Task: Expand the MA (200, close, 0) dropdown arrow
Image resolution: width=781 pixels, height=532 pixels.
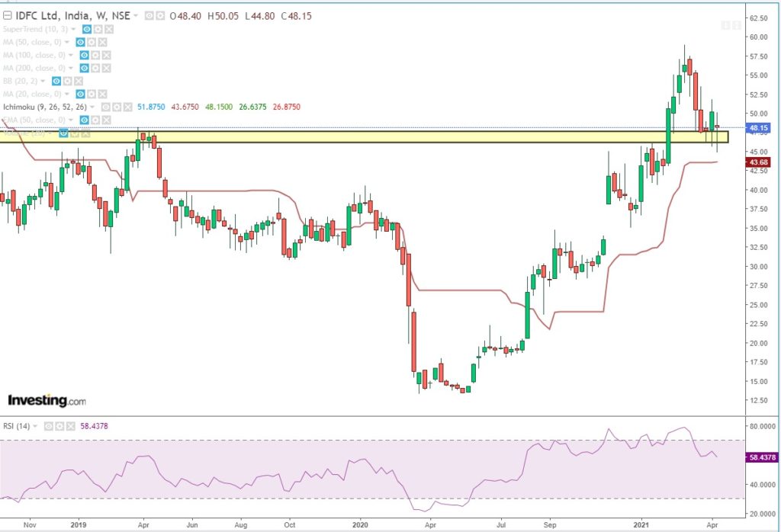Action: coord(71,68)
